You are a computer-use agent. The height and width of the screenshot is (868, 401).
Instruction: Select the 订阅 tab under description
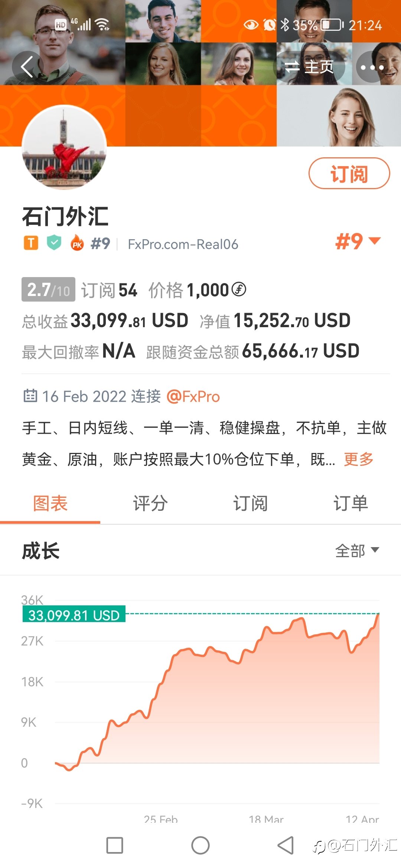[251, 503]
